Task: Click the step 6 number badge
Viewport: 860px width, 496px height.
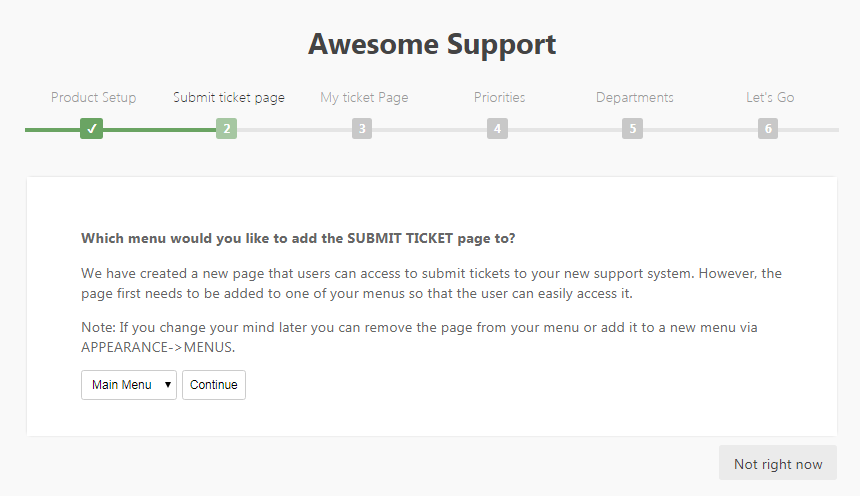Action: 768,129
